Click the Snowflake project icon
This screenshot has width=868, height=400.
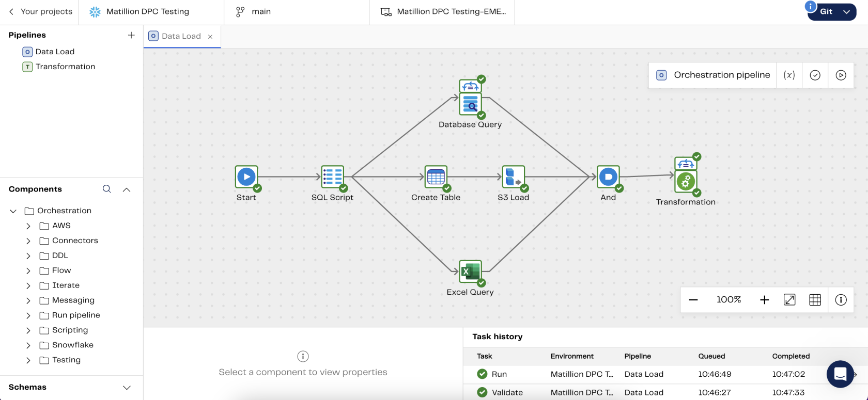pos(95,12)
